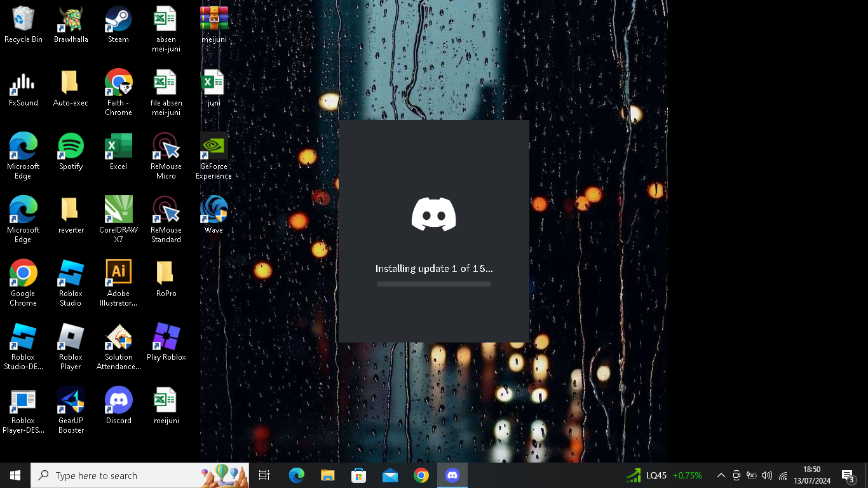Open the ReMouse Micro shortcut
This screenshot has height=488, width=868.
pos(166,157)
